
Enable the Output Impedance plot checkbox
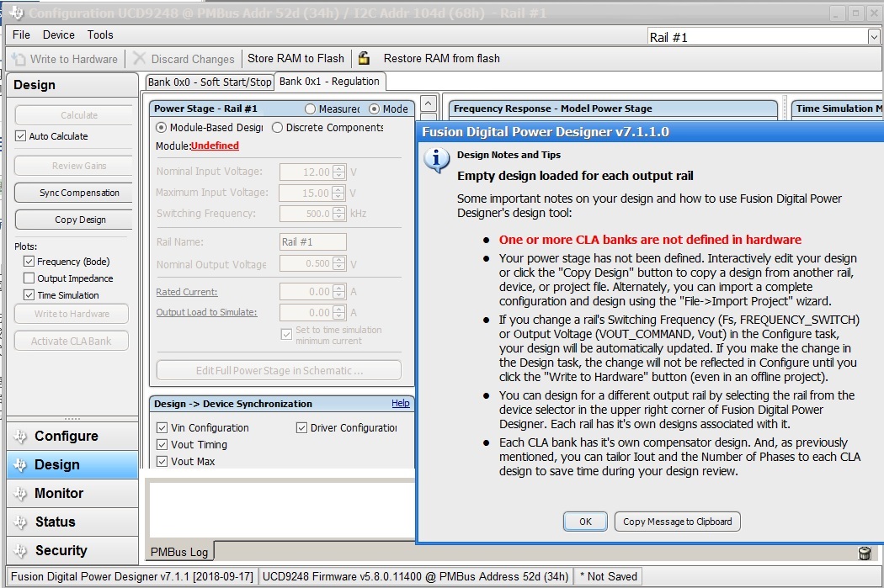[x=29, y=278]
